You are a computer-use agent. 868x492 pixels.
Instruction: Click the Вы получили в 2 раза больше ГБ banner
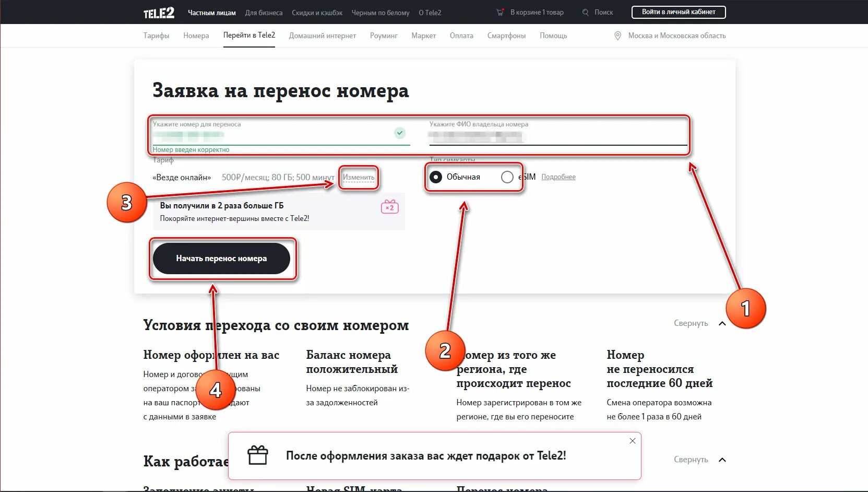click(x=279, y=212)
